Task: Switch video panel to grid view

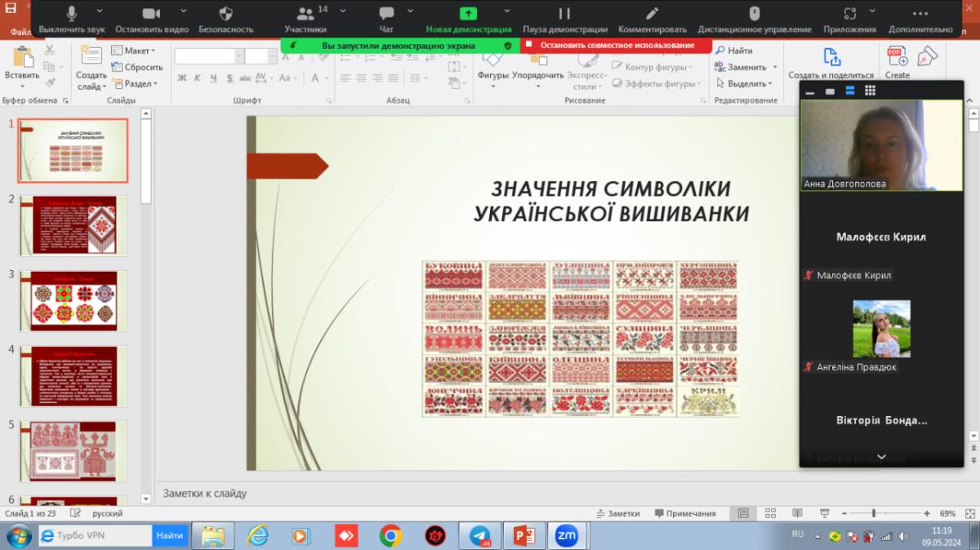Action: click(870, 91)
